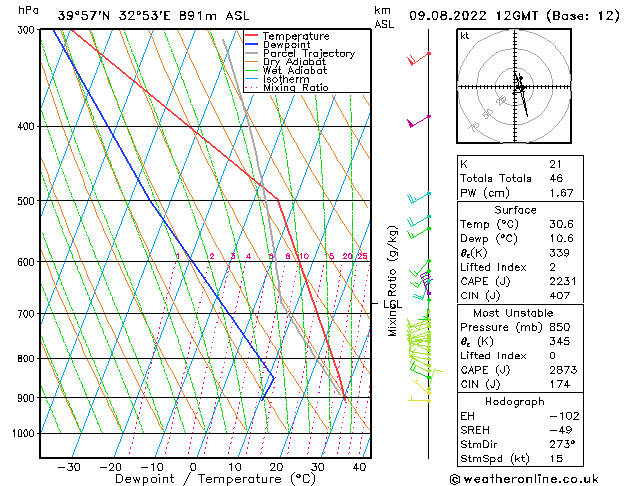Click the surface CAPE value 2231
Viewport: 629px width, 486px height.
click(x=563, y=281)
